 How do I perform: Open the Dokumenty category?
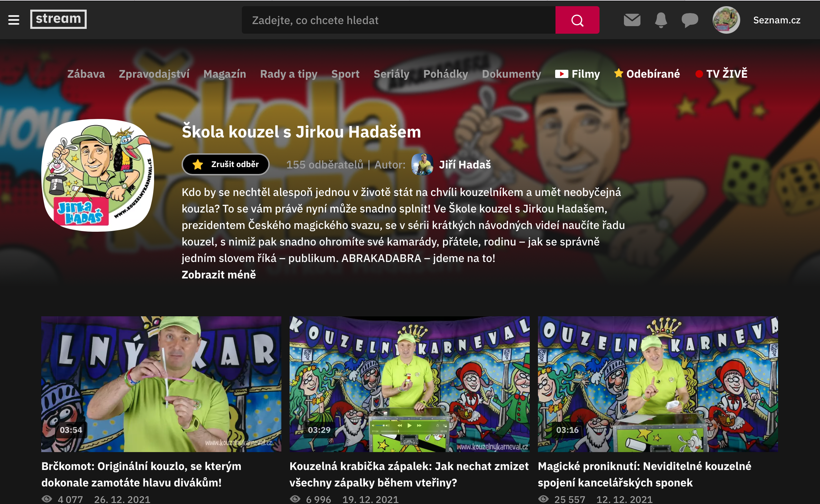coord(511,74)
